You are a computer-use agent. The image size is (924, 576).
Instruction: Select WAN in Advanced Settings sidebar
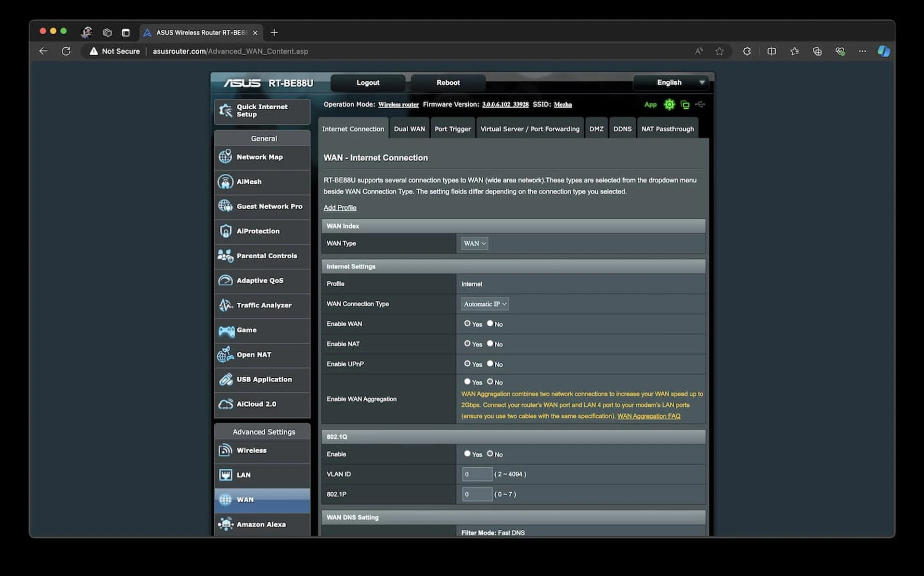tap(262, 500)
